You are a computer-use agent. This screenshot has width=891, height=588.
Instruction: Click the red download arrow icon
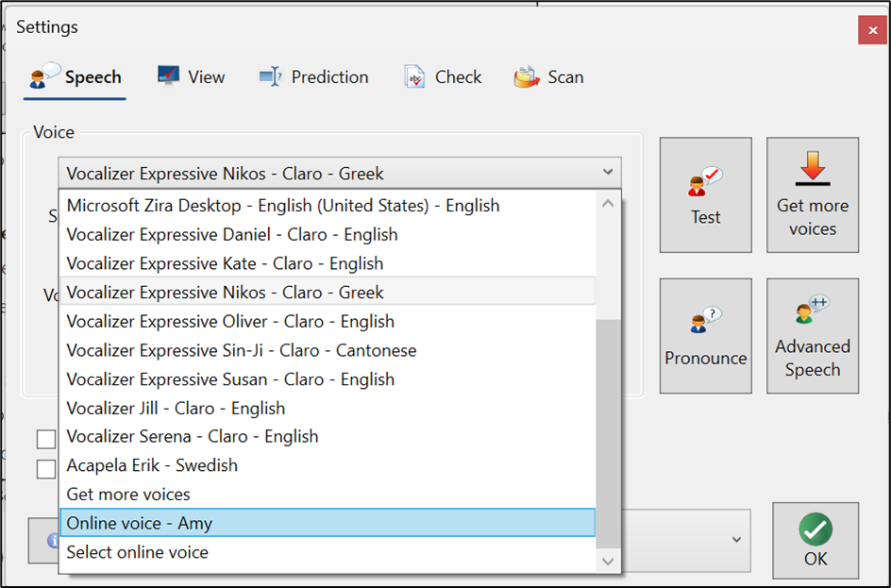(x=813, y=168)
